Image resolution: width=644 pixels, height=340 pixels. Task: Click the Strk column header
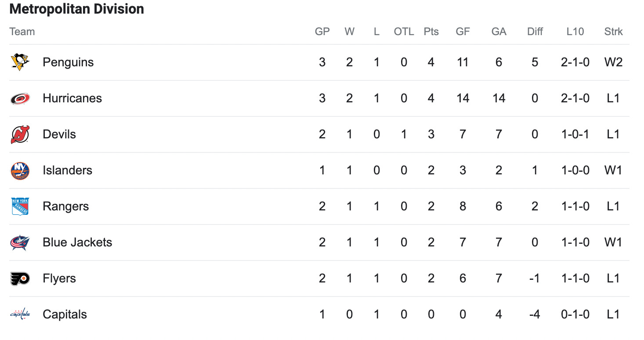click(613, 32)
